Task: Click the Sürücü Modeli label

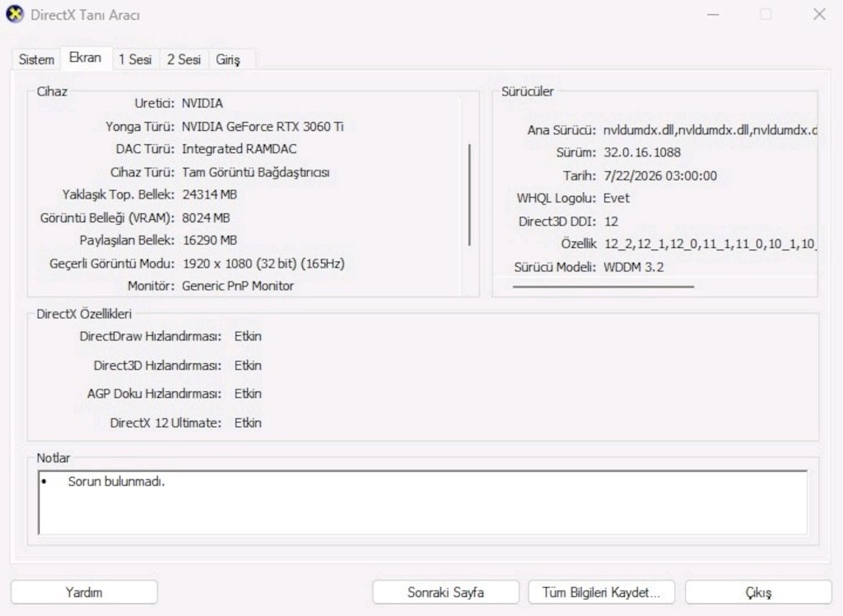Action: pyautogui.click(x=555, y=268)
